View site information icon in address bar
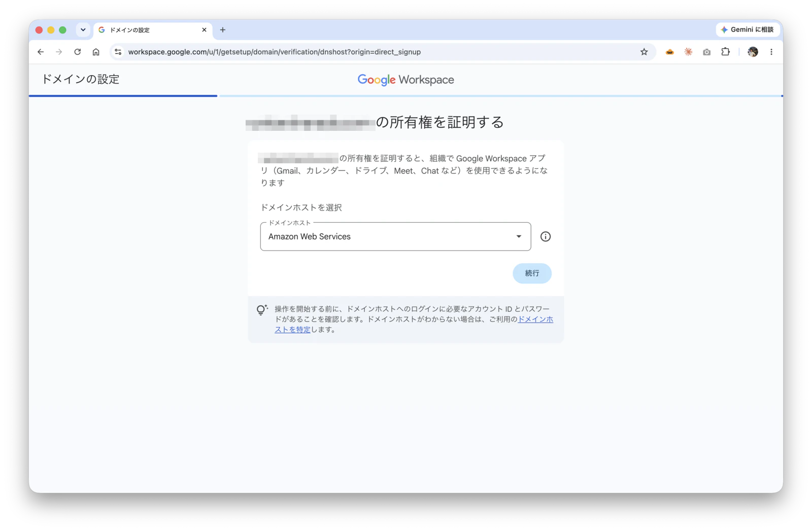812x531 pixels. tap(118, 52)
